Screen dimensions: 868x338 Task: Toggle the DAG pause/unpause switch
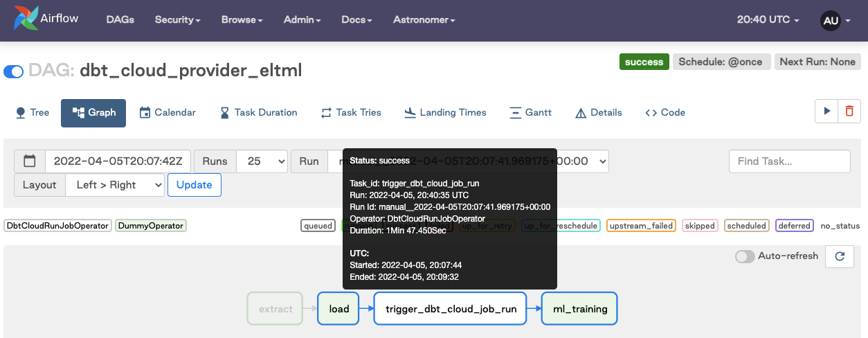click(x=14, y=71)
